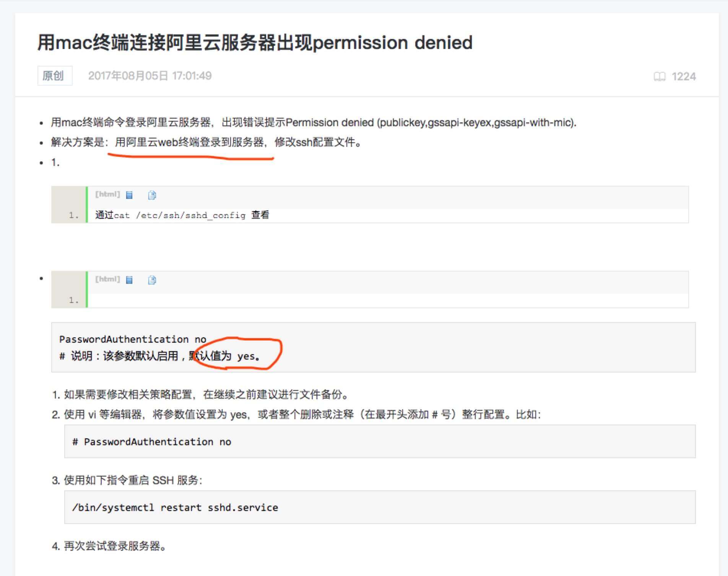Click copy icon in first code block
728x576 pixels.
pyautogui.click(x=152, y=195)
